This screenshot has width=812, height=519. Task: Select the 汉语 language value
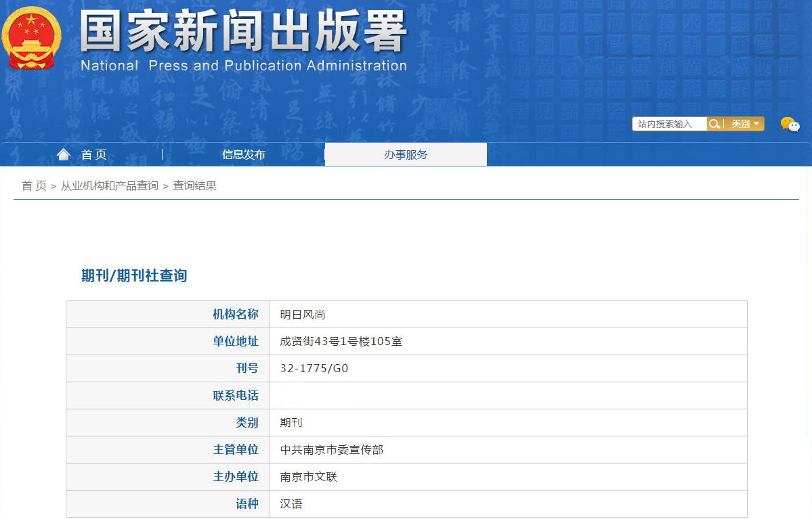tap(291, 504)
